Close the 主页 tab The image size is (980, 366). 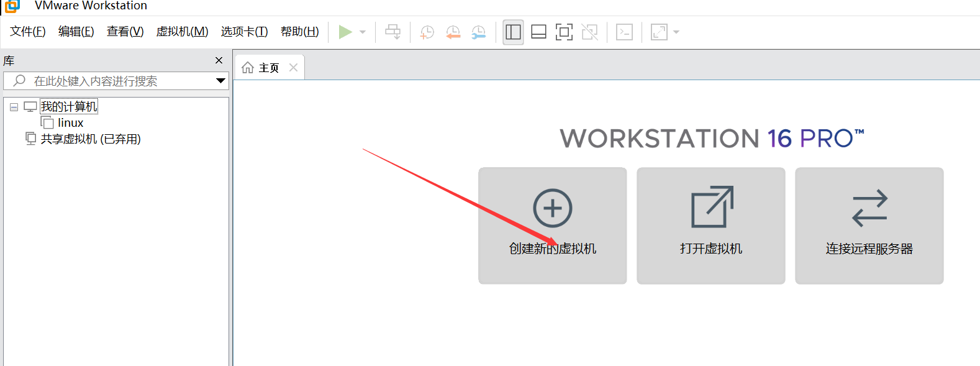pos(293,68)
